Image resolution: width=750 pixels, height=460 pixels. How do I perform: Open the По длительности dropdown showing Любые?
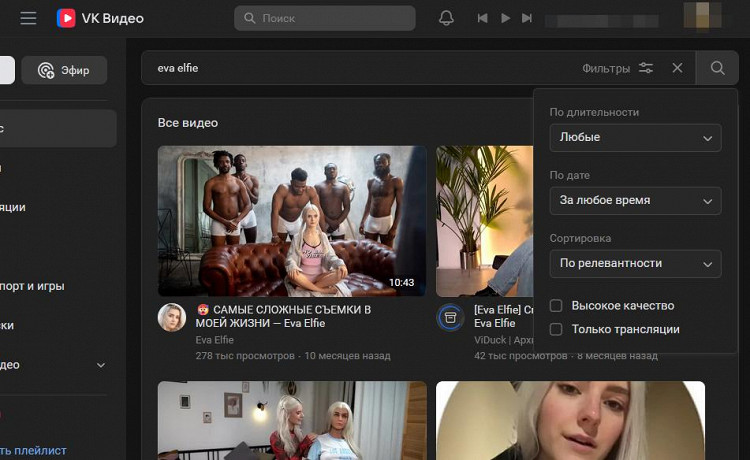pos(635,138)
